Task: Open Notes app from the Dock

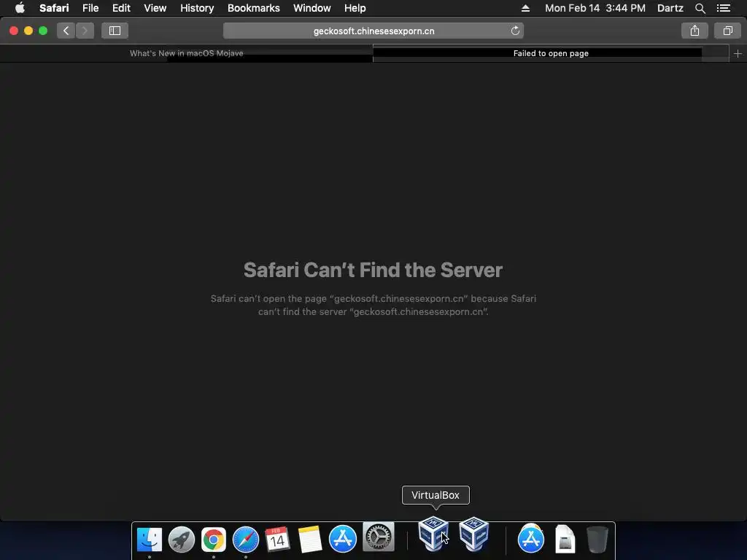Action: [x=310, y=540]
